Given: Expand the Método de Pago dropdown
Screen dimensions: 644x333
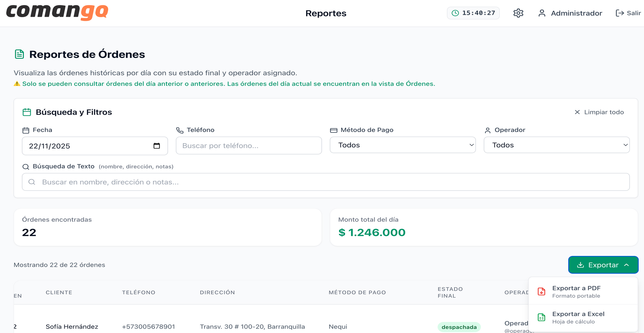Looking at the screenshot, I should coord(402,145).
